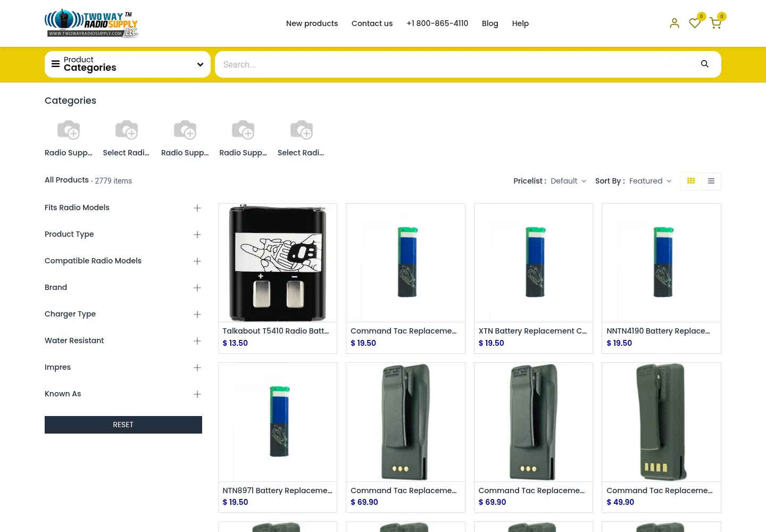This screenshot has width=766, height=532.
Task: Expand the Impres filter
Action: tap(123, 368)
